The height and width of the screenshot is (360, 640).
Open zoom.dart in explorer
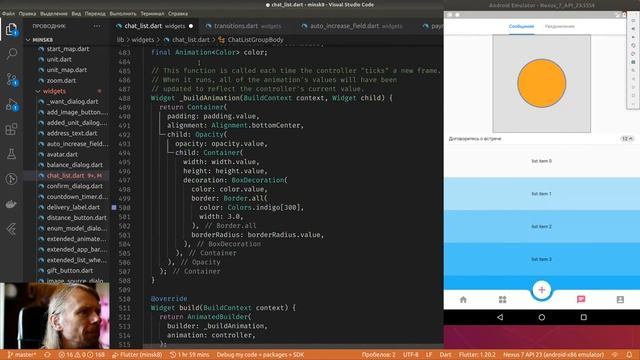click(x=61, y=80)
